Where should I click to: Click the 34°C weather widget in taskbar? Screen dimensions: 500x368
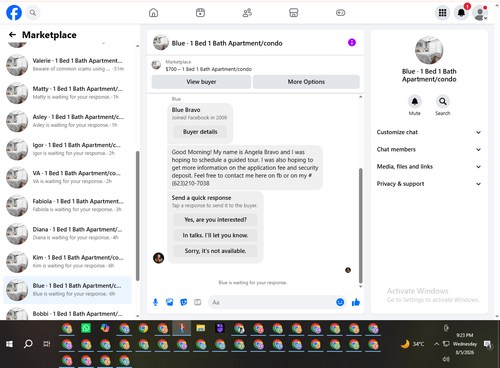412,344
